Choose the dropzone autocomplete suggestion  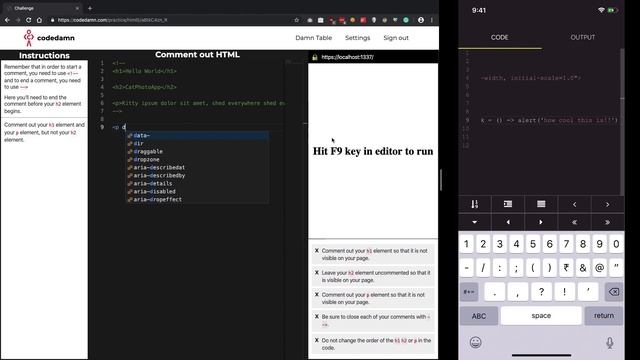197,159
